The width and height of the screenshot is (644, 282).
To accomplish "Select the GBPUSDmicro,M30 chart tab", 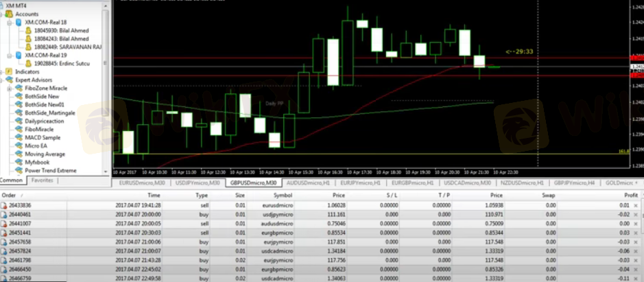I will (x=253, y=183).
